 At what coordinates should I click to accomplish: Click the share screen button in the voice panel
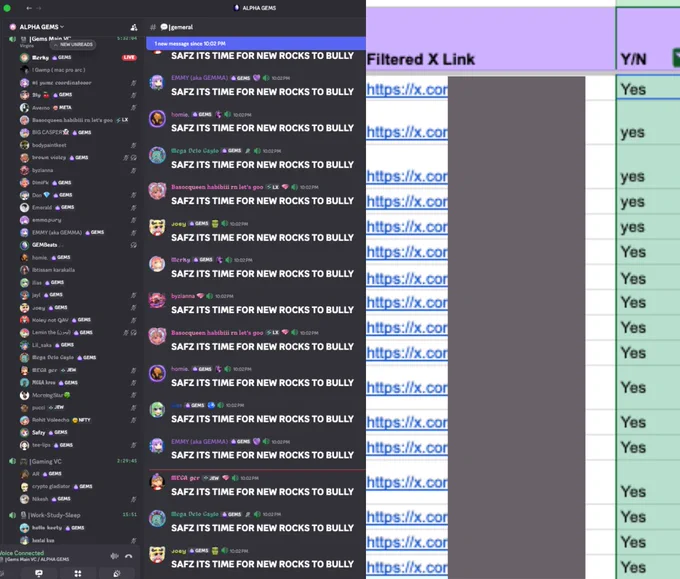click(x=39, y=573)
